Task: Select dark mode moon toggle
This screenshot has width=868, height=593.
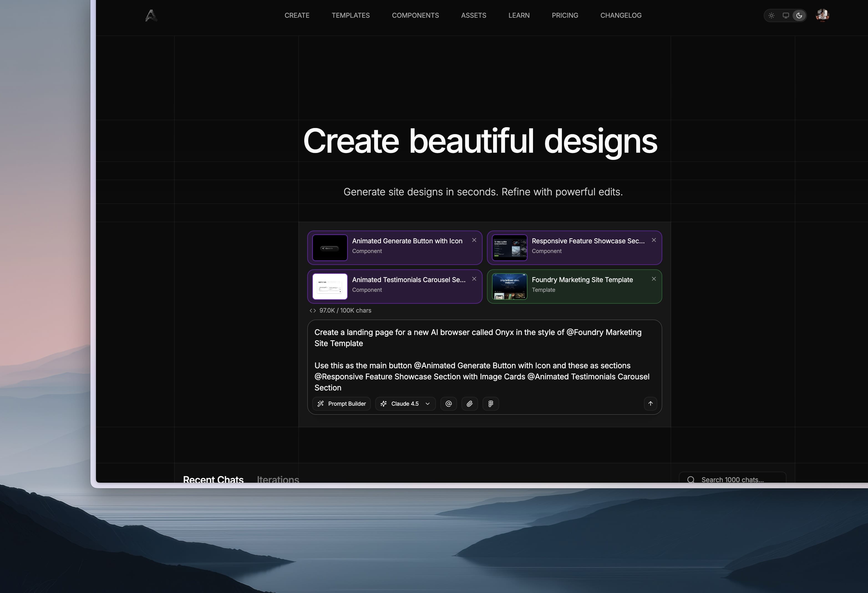Action: pos(799,15)
